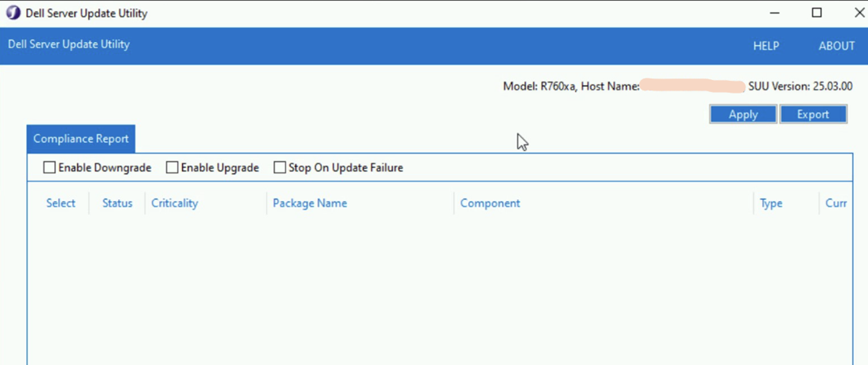
Task: Sort by the Select column header
Action: click(61, 203)
